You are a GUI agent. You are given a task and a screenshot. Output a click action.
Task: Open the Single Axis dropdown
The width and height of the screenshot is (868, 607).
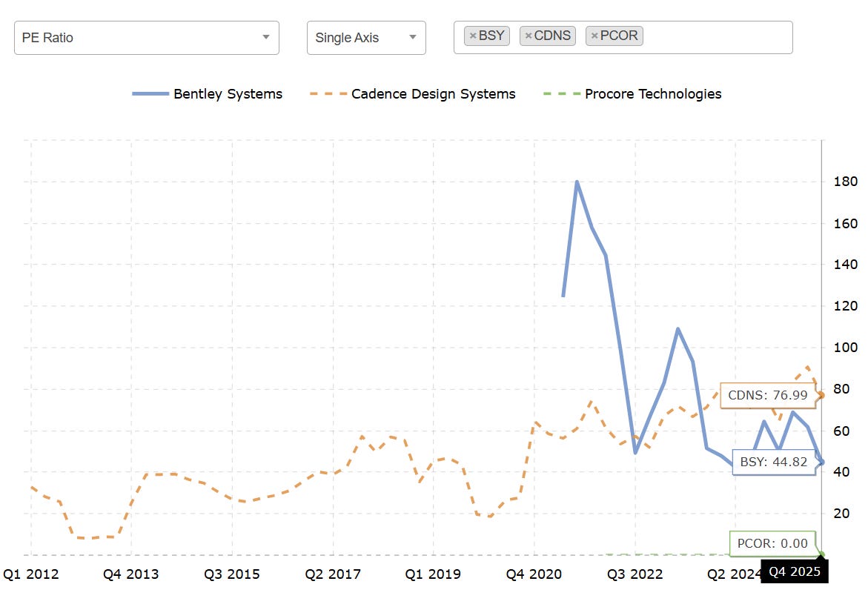tap(366, 38)
